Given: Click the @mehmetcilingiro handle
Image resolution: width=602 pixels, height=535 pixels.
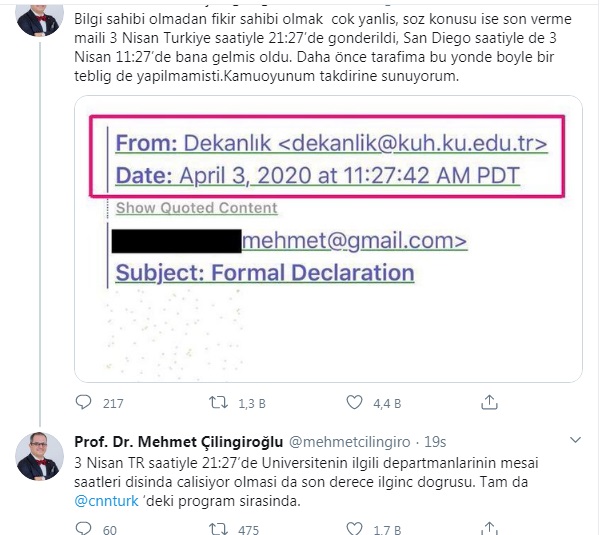Looking at the screenshot, I should click(349, 442).
